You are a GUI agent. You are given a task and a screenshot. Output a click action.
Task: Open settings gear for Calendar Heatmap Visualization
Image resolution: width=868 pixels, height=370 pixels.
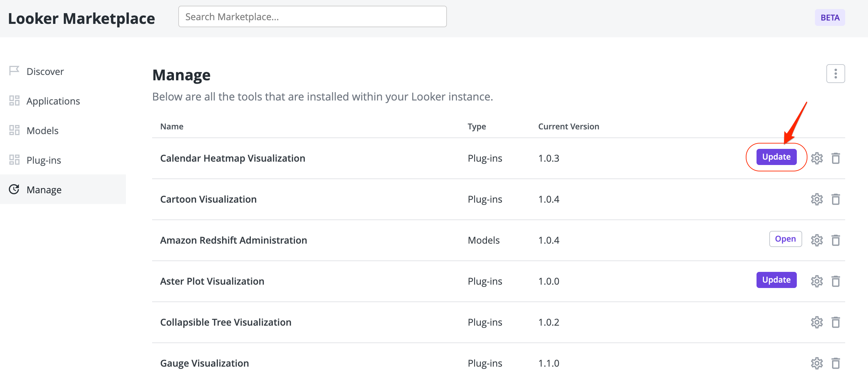[817, 158]
